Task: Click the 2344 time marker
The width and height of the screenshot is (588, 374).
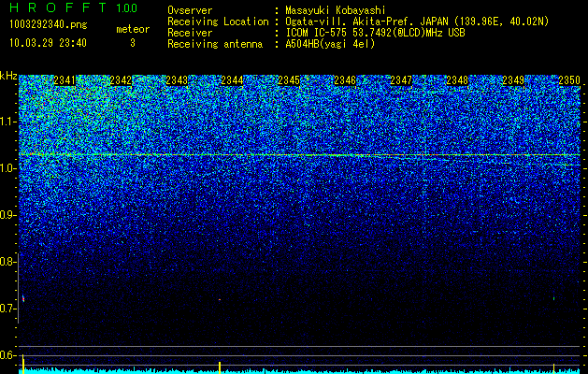Action: click(232, 80)
